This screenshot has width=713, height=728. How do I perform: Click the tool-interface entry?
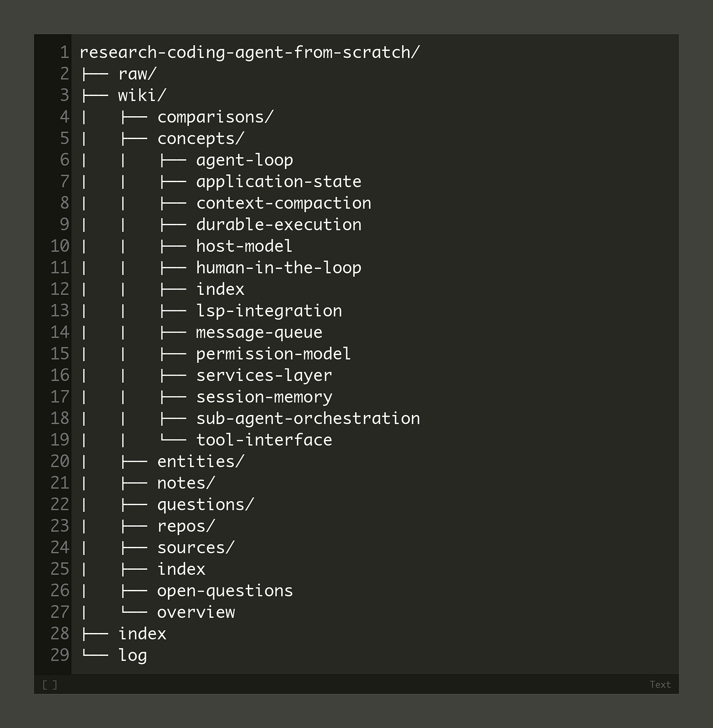[264, 440]
